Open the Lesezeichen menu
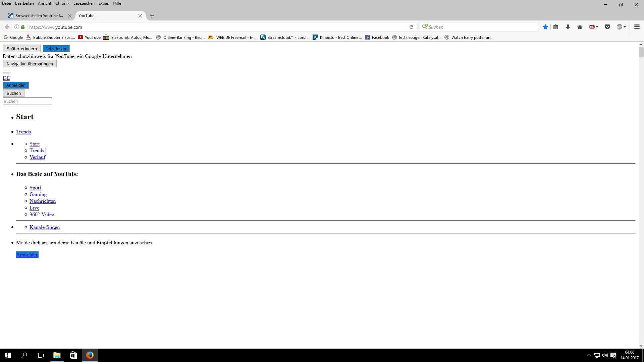Viewport: 644px width, 362px height. [x=84, y=3]
